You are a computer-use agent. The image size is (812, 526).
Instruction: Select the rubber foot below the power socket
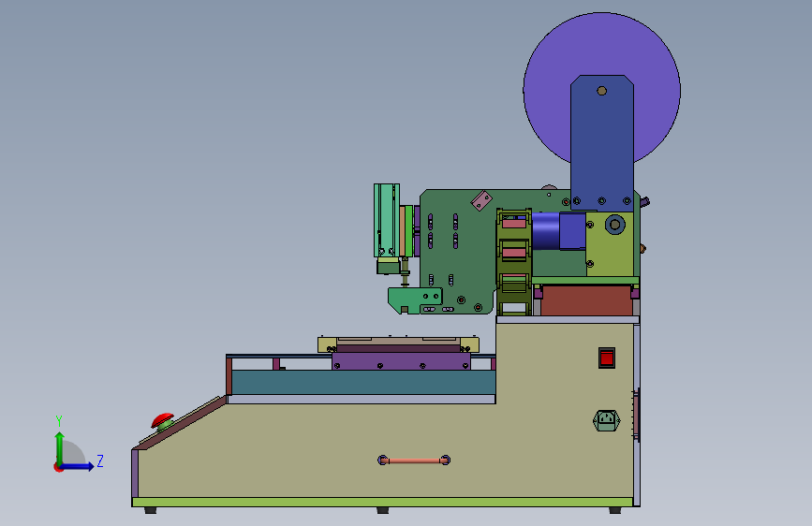tap(615, 510)
